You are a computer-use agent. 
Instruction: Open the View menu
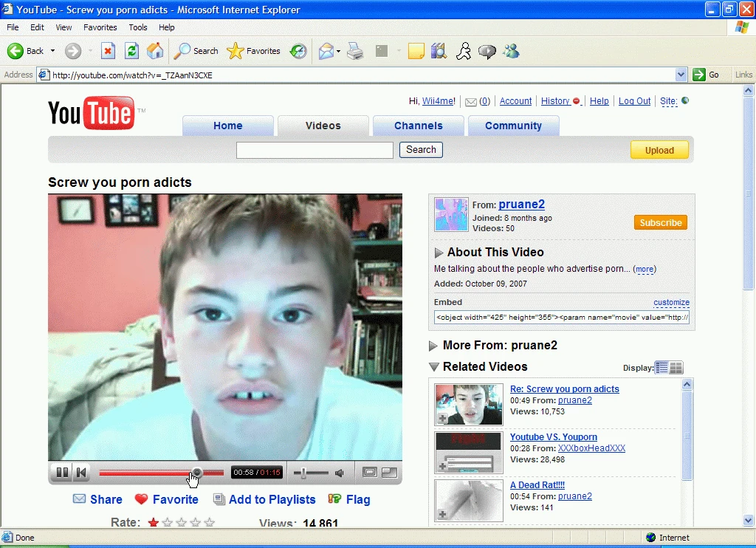point(63,27)
